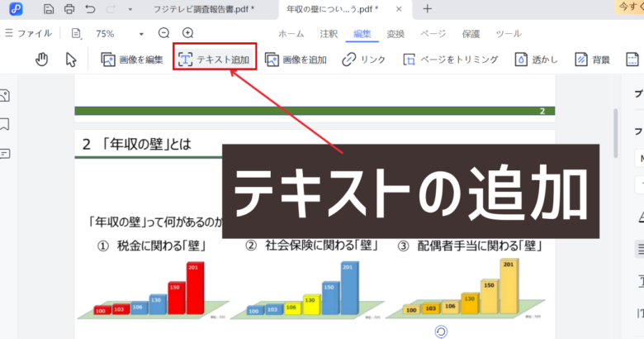This screenshot has width=644, height=339.
Task: Switch to the 変換 tab
Action: (x=397, y=34)
